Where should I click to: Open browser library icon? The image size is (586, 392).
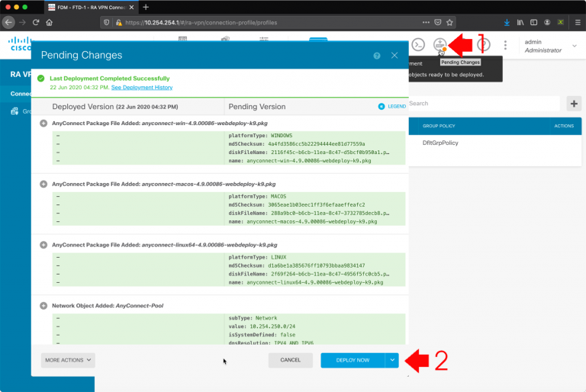(x=520, y=22)
